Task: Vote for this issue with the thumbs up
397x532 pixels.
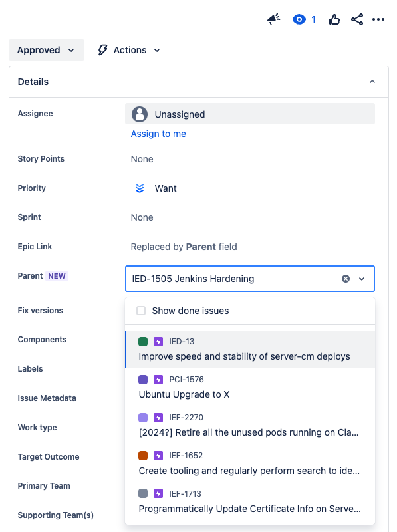Action: pos(334,19)
